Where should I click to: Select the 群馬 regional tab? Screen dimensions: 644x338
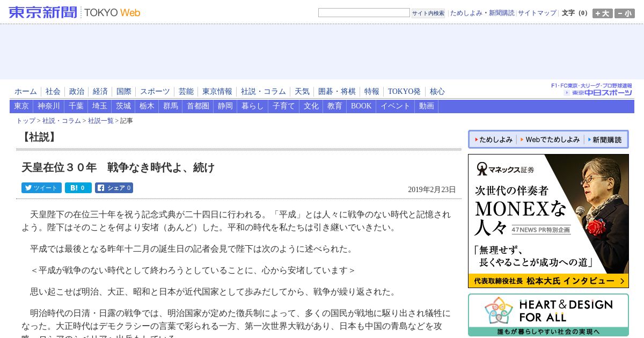coord(171,106)
